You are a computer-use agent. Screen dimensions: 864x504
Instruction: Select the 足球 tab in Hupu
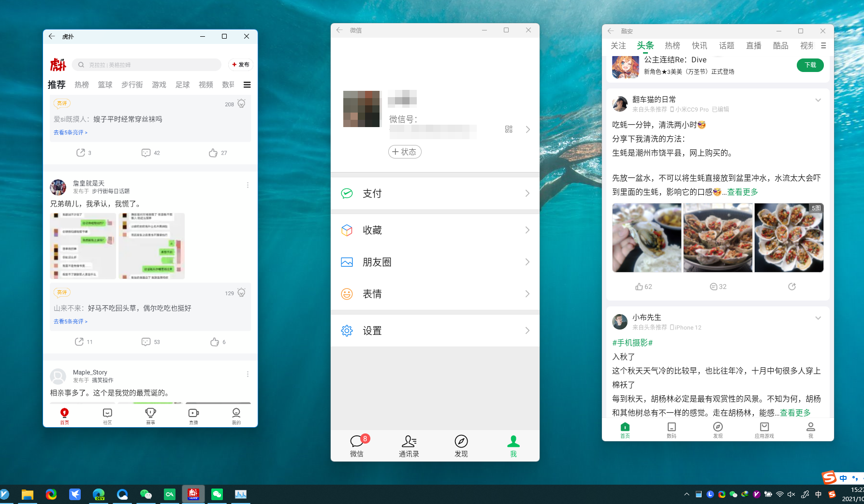pyautogui.click(x=182, y=85)
